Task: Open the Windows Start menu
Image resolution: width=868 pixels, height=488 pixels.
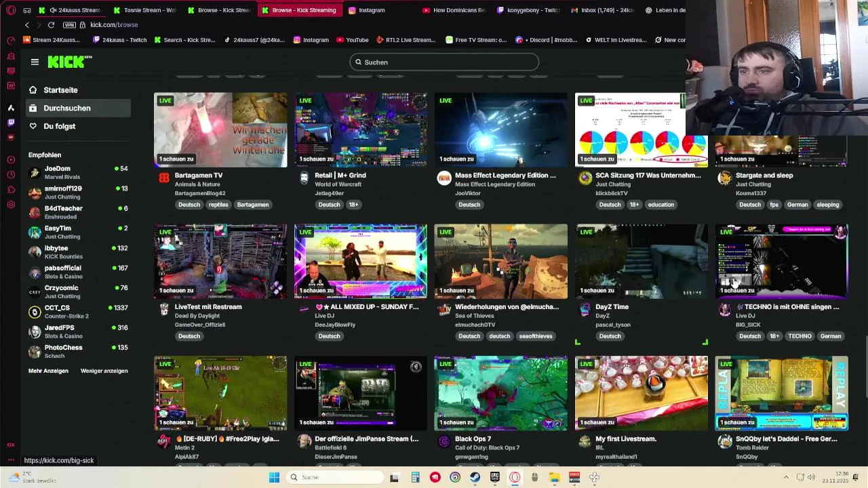Action: click(274, 477)
